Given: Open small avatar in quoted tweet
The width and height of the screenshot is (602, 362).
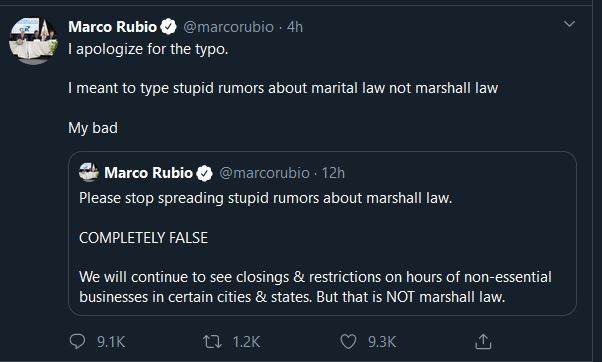Looking at the screenshot, I should point(89,172).
